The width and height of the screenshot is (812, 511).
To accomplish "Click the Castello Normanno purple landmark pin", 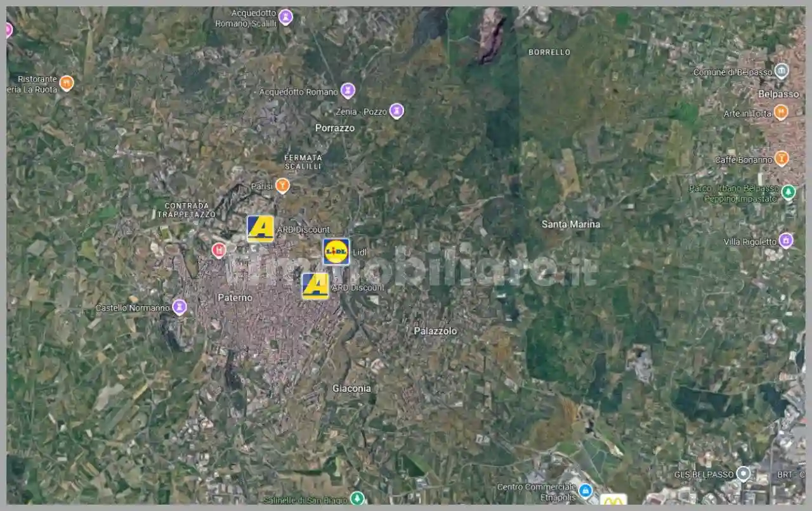I will click(x=180, y=307).
